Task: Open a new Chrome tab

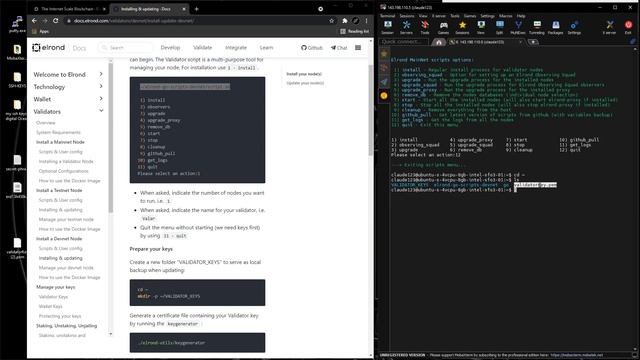Action: coord(196,9)
